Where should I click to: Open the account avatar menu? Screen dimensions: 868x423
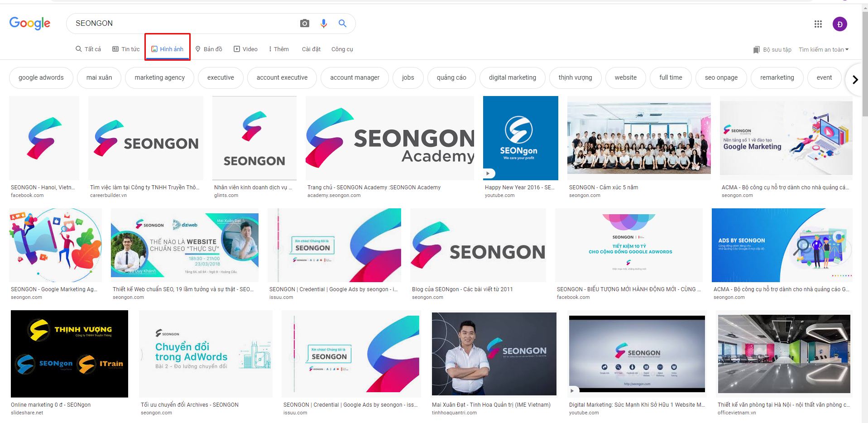pyautogui.click(x=840, y=24)
